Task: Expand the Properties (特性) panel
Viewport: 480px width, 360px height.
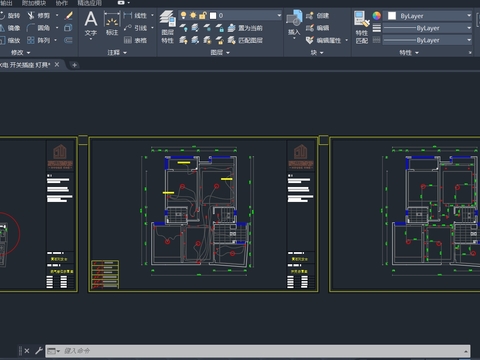Action: point(409,53)
